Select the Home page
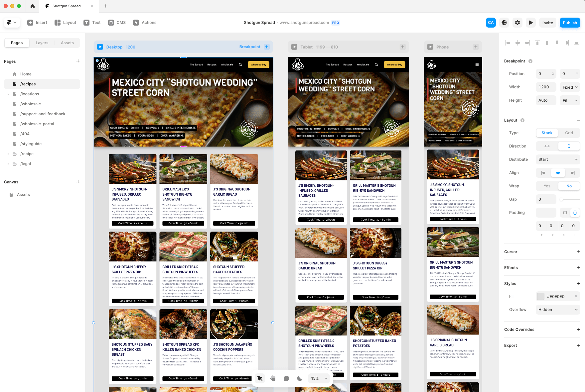Viewport: 585px width, 392px height. pyautogui.click(x=42, y=74)
